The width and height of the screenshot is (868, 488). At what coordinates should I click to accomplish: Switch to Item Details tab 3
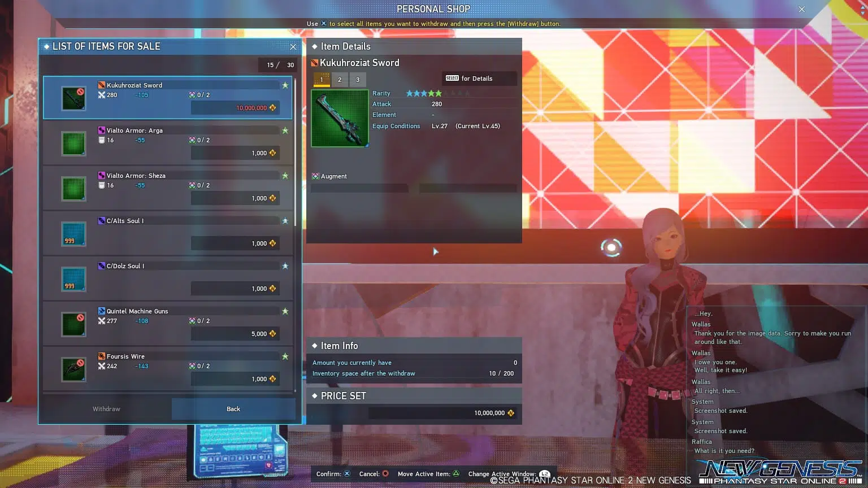pyautogui.click(x=358, y=80)
